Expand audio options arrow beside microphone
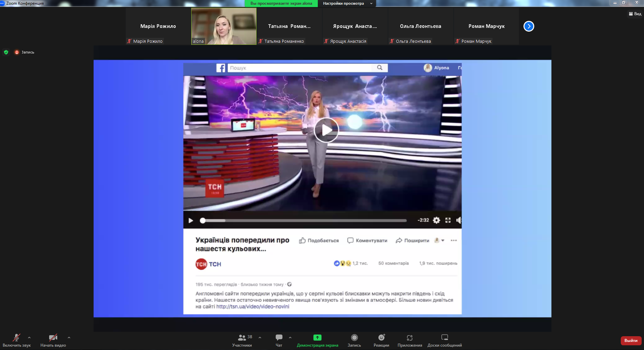 (29, 337)
